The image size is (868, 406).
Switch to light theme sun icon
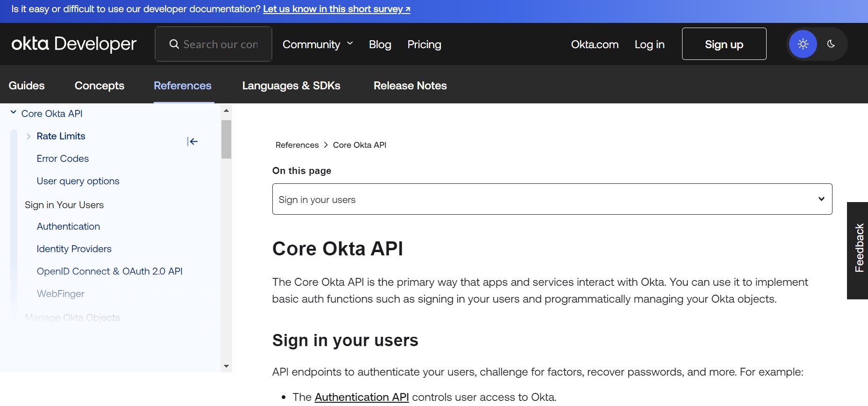pyautogui.click(x=803, y=44)
